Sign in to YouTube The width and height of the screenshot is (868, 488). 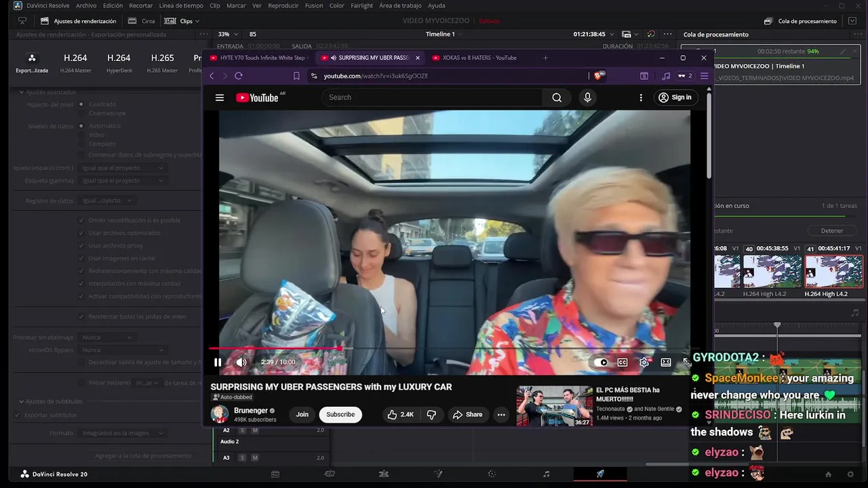675,98
